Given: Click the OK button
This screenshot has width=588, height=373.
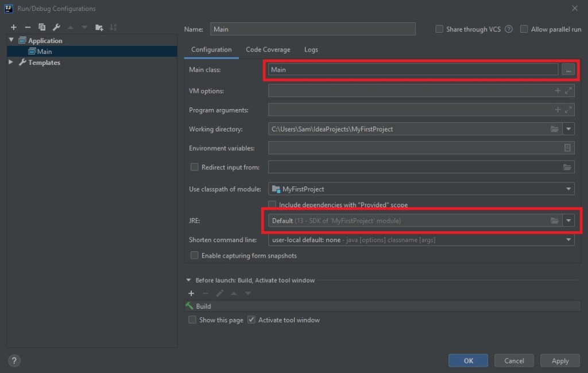Looking at the screenshot, I should [x=468, y=360].
